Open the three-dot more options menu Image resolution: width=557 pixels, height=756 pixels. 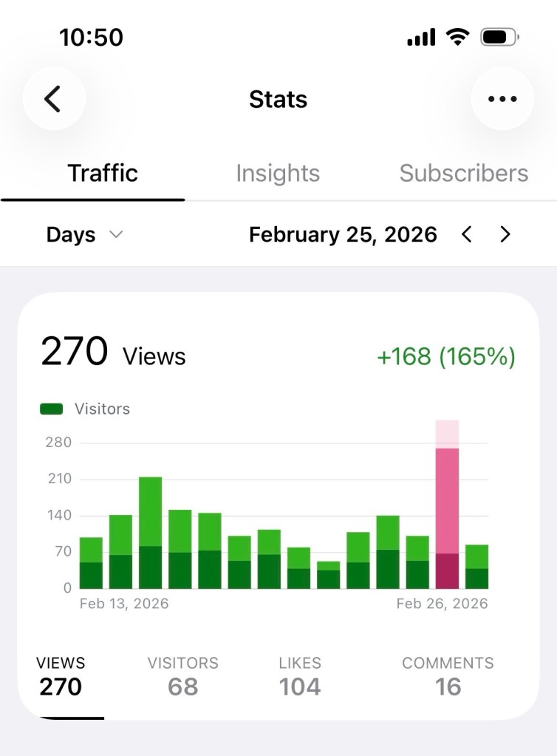pyautogui.click(x=502, y=99)
